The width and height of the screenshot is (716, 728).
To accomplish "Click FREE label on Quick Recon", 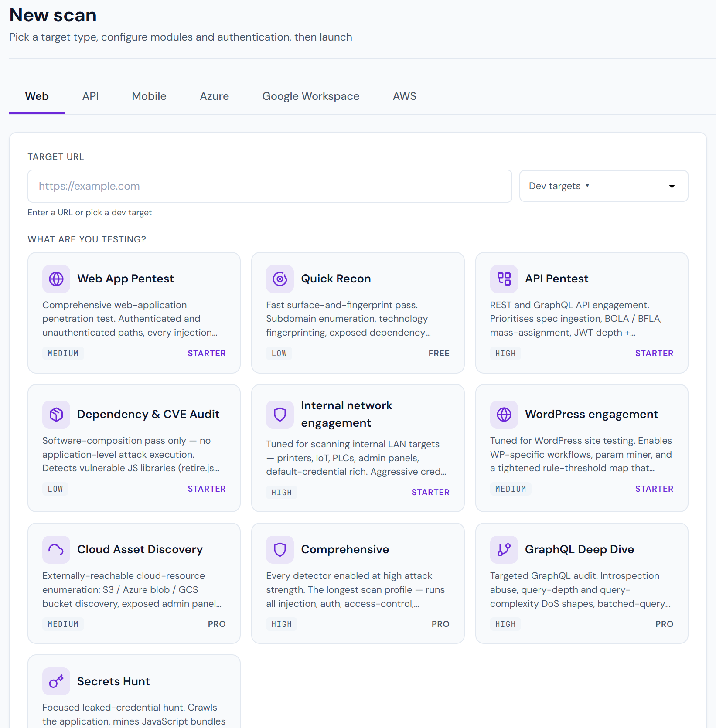I will point(439,354).
